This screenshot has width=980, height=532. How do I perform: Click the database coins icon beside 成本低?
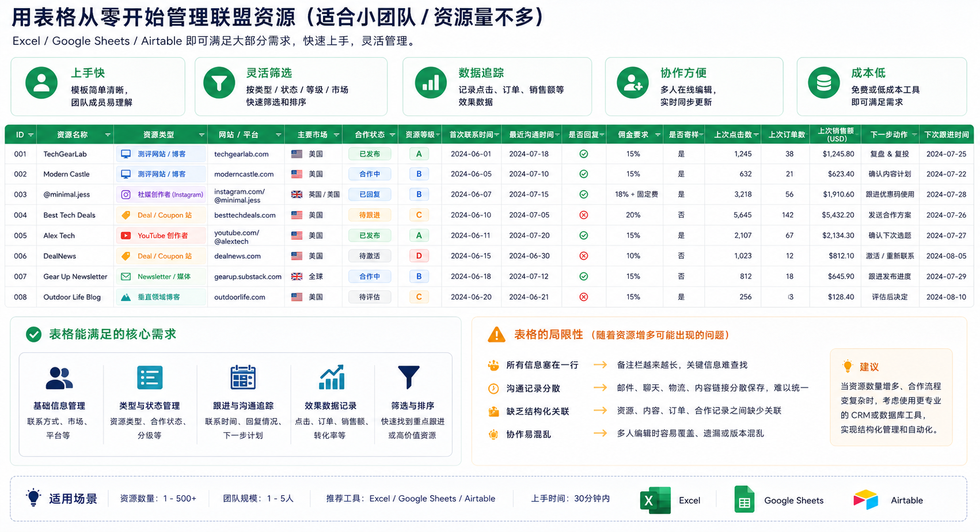[824, 83]
